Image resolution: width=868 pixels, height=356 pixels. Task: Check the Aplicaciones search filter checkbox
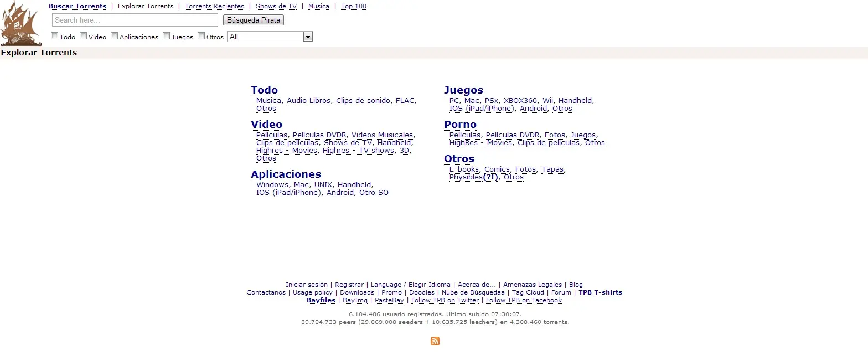pyautogui.click(x=114, y=36)
